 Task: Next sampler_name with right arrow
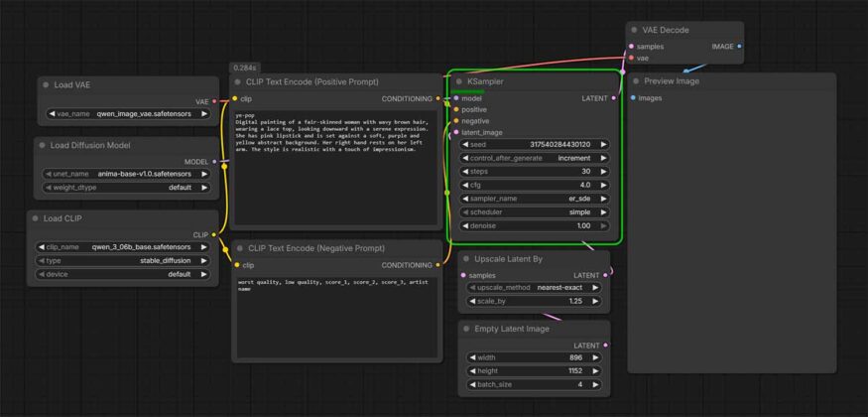[603, 199]
